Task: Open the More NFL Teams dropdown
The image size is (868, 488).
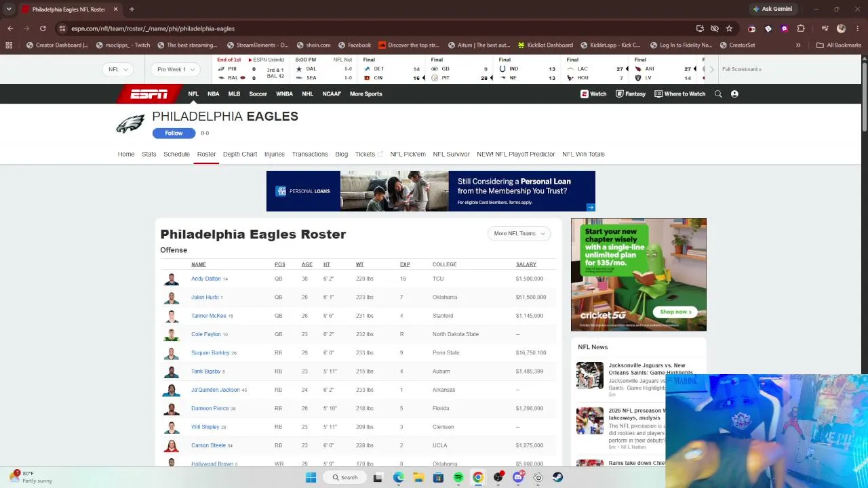Action: 519,234
